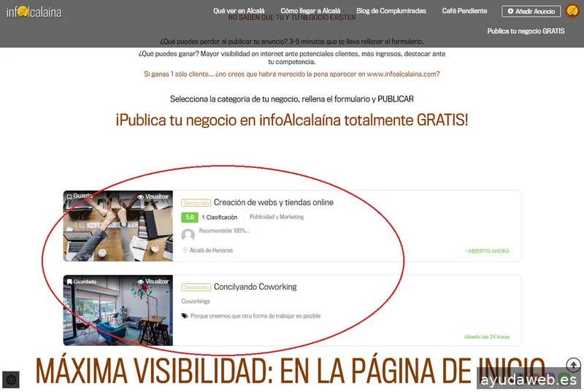Image resolution: width=584 pixels, height=392 pixels.
Task: Open the infoAlcalaína logo home link
Action: tap(34, 12)
